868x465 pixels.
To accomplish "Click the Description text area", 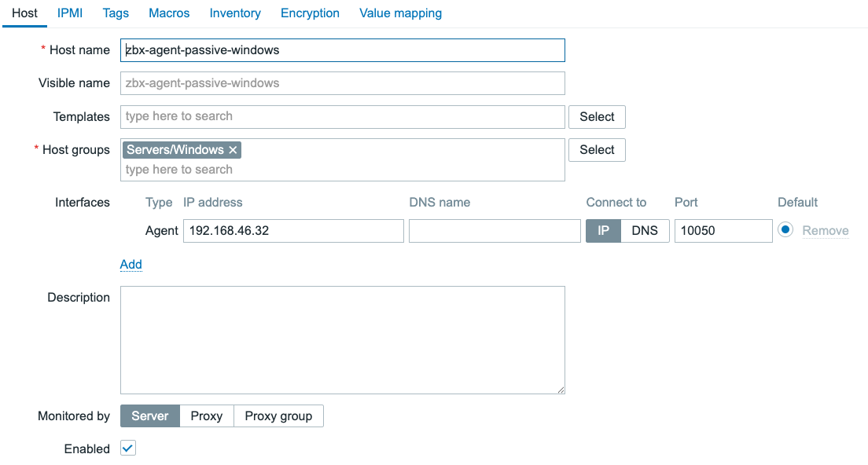I will click(x=342, y=339).
